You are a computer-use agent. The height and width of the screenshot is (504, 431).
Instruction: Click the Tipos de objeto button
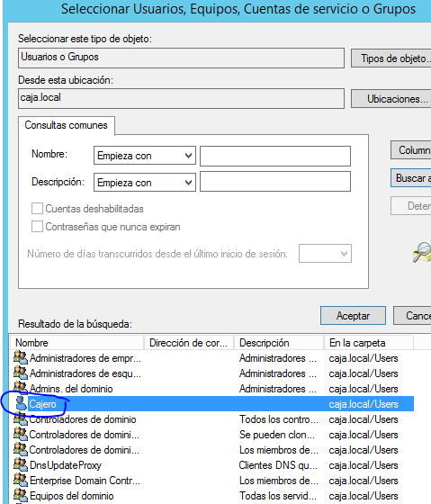tap(391, 58)
